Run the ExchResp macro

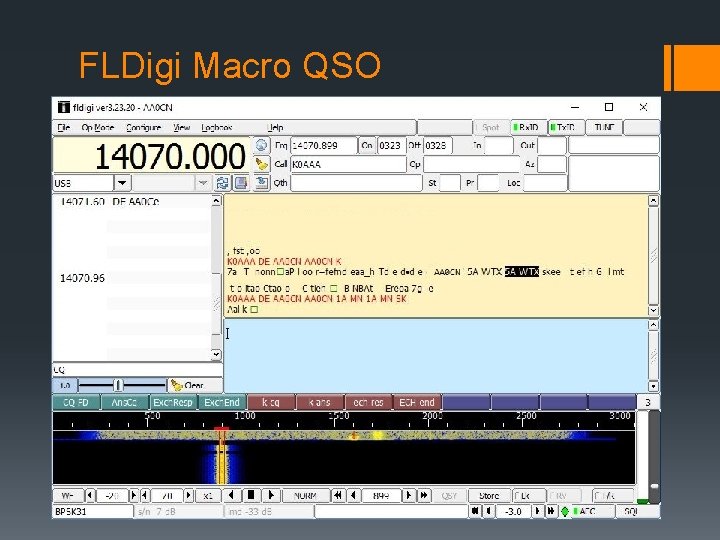(x=173, y=403)
